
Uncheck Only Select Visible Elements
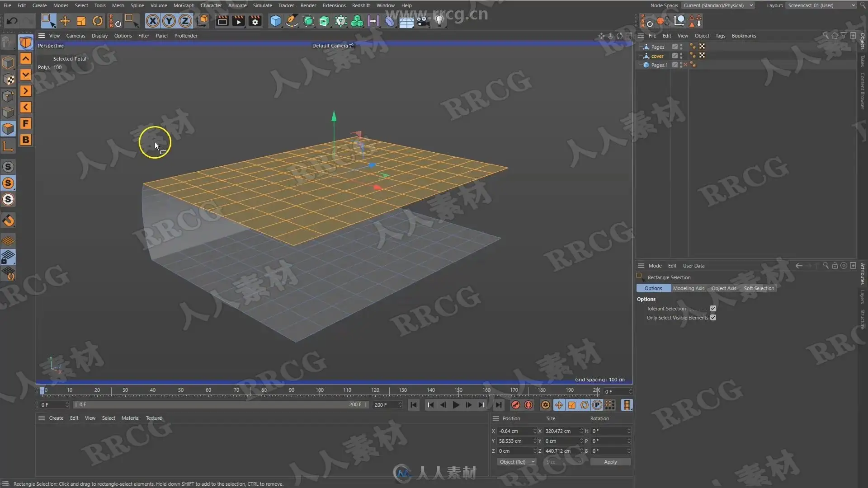click(x=713, y=318)
